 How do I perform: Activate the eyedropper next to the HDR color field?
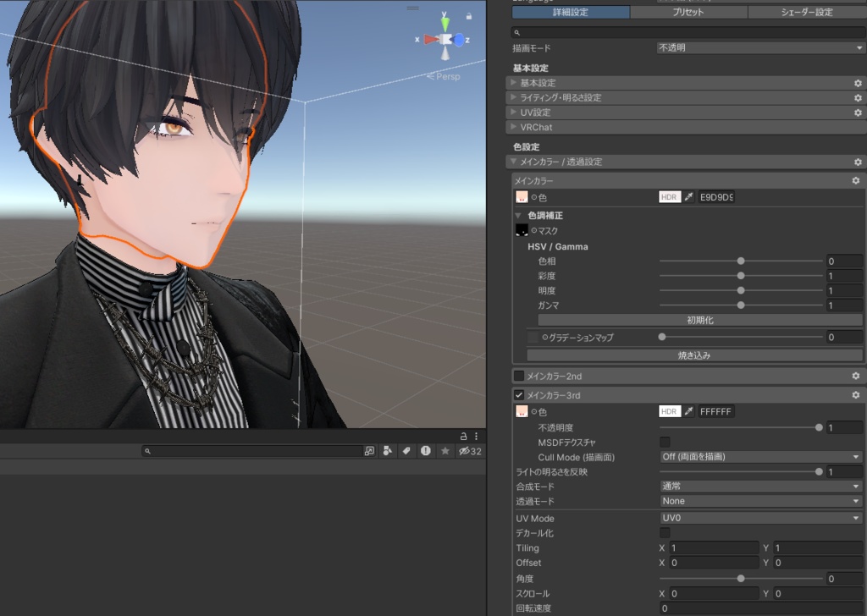point(688,196)
